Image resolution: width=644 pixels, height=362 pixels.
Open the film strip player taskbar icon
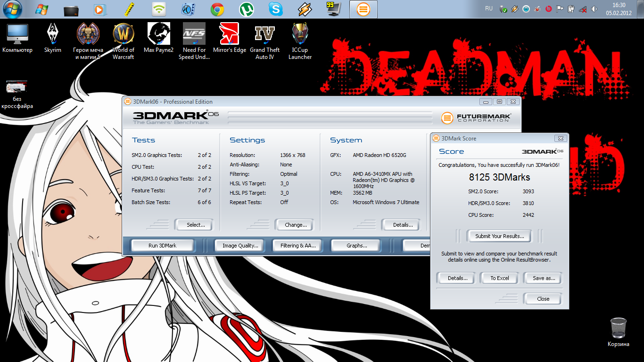(188, 9)
